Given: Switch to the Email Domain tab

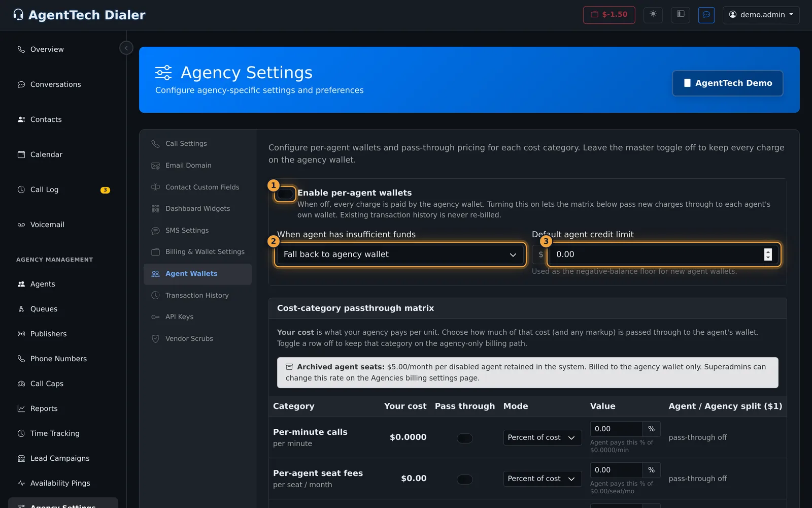Looking at the screenshot, I should [197, 166].
